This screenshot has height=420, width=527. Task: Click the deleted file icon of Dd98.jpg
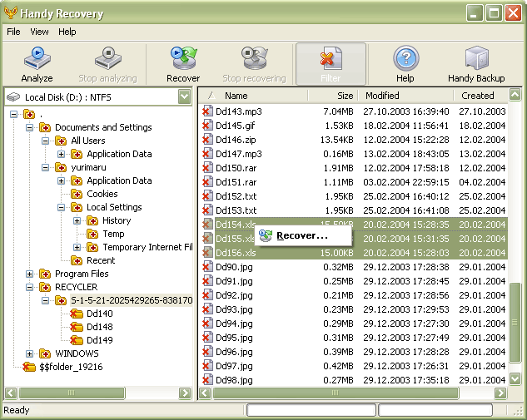click(x=207, y=380)
